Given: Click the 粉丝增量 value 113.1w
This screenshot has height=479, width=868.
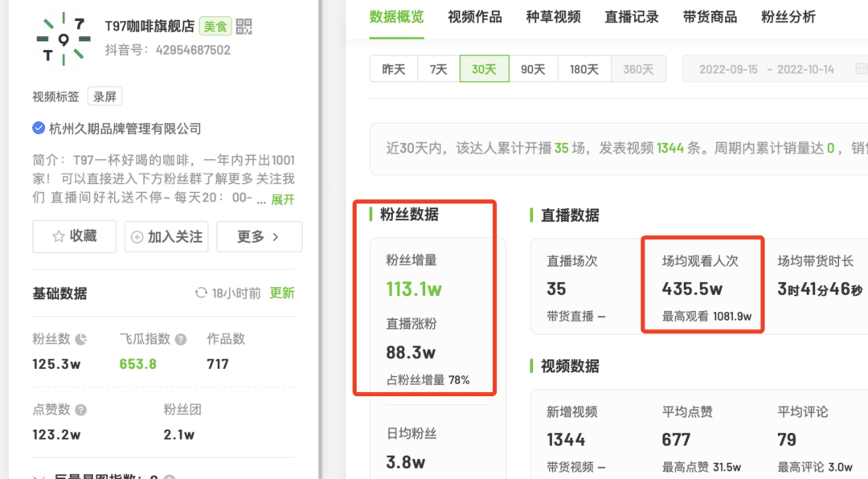Looking at the screenshot, I should 414,289.
